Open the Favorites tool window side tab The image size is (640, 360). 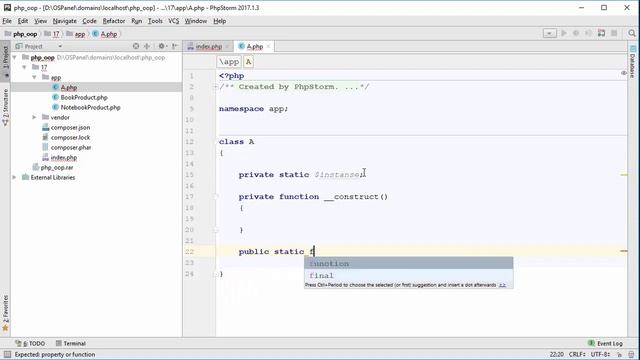pos(5,313)
